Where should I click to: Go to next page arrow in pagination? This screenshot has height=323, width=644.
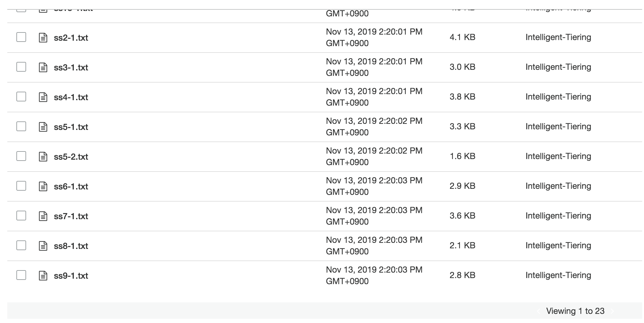point(612,311)
